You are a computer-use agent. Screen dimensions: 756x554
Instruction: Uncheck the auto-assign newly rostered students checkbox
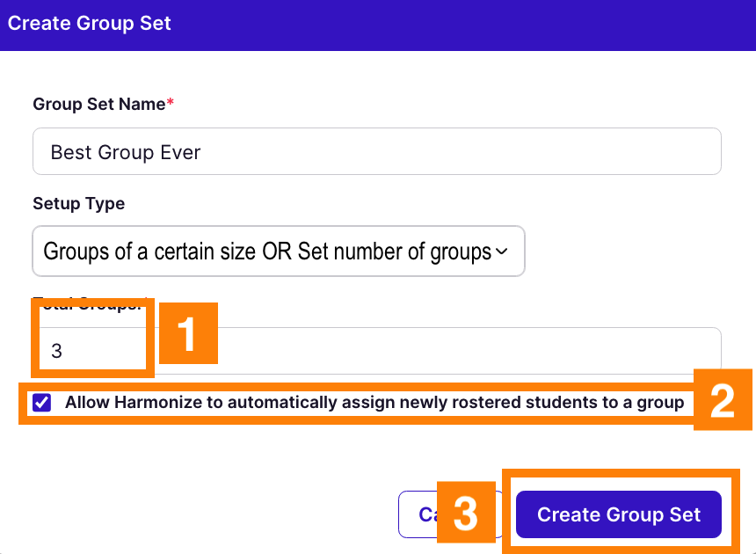(41, 403)
